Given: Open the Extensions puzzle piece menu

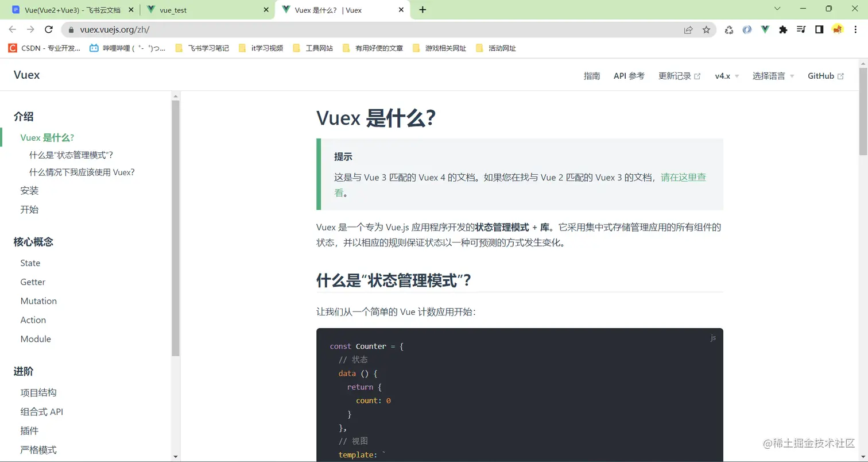Looking at the screenshot, I should click(783, 30).
